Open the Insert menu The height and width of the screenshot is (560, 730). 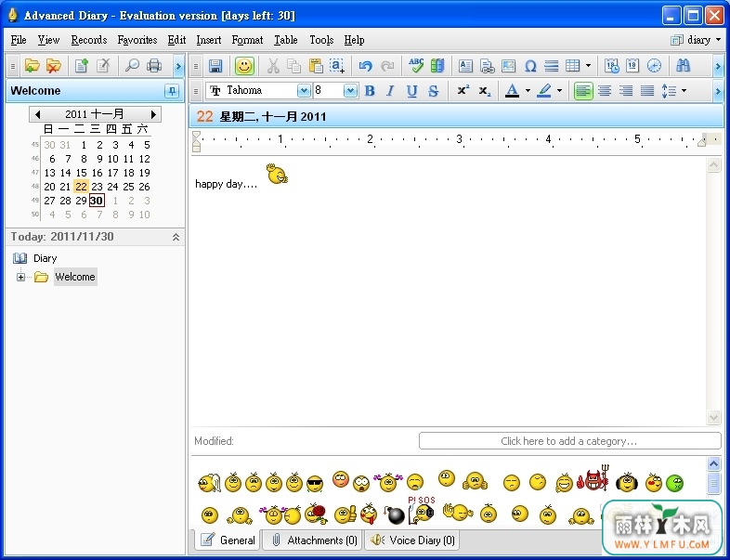coord(209,40)
